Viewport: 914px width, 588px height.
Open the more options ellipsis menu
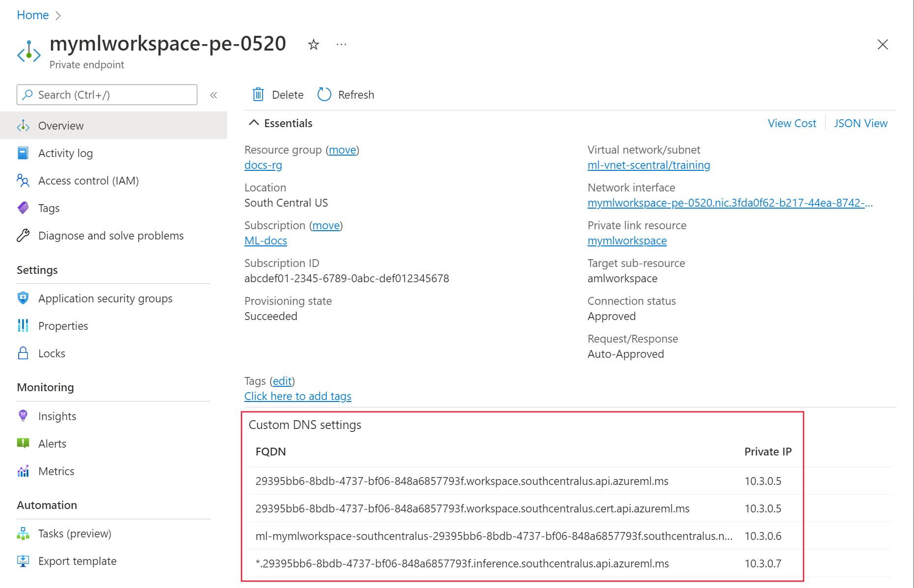pyautogui.click(x=342, y=45)
